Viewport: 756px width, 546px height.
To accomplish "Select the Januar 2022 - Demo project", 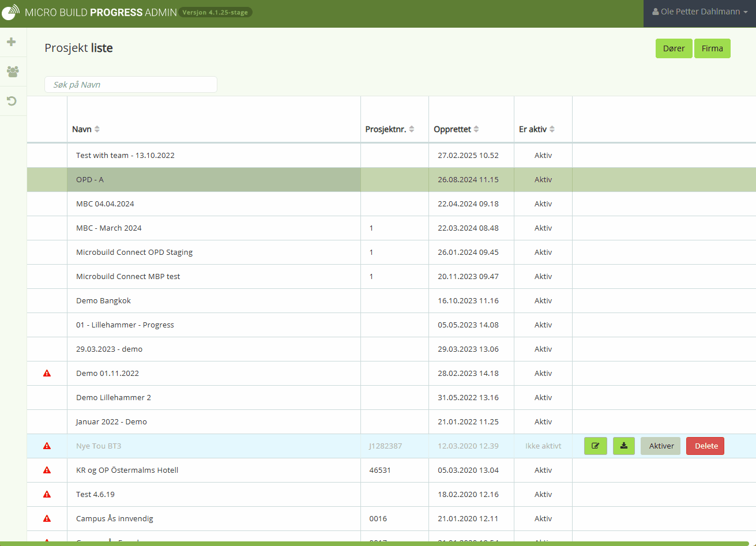I will pyautogui.click(x=111, y=421).
